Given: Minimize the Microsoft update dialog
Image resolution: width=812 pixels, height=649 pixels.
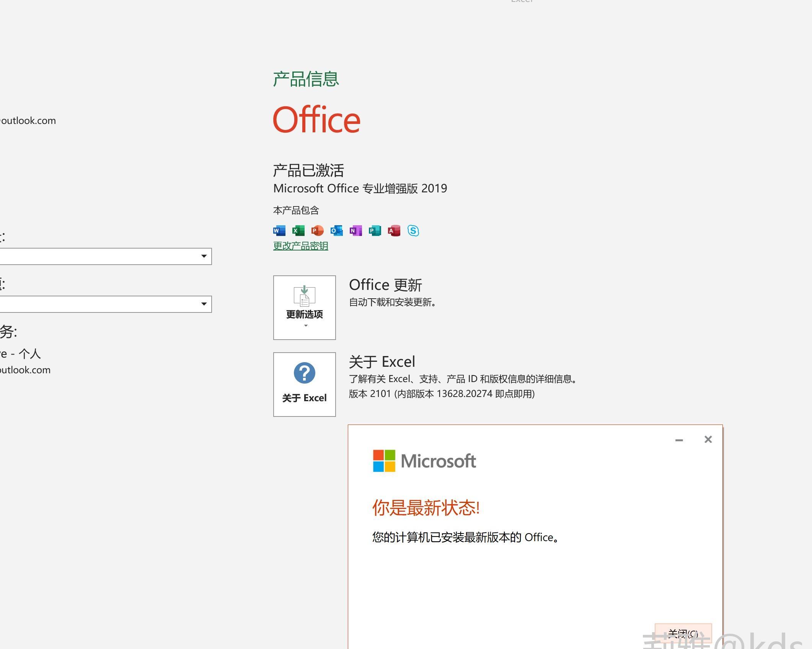Looking at the screenshot, I should pyautogui.click(x=679, y=440).
